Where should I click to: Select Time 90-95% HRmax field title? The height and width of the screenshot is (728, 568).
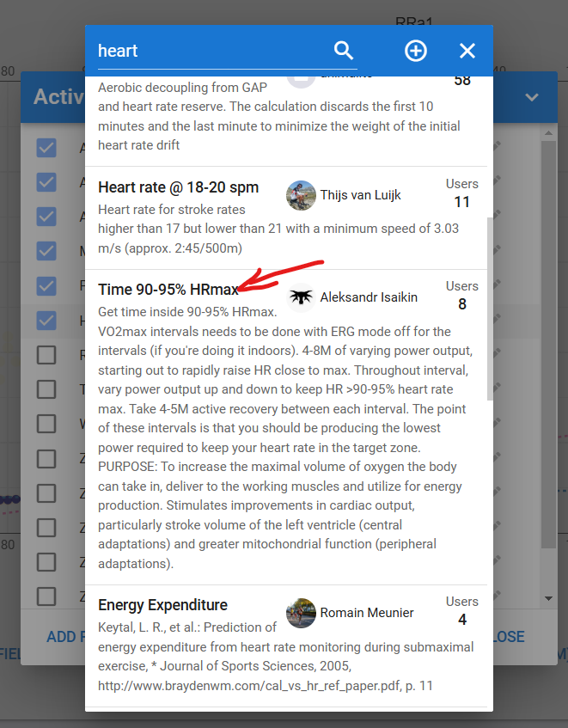tap(168, 290)
